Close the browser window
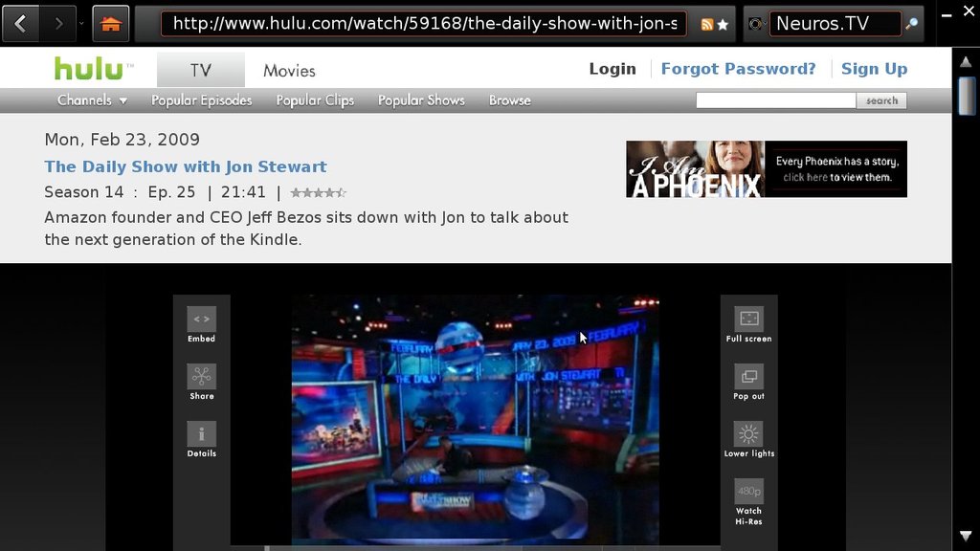The image size is (980, 551). 969,11
